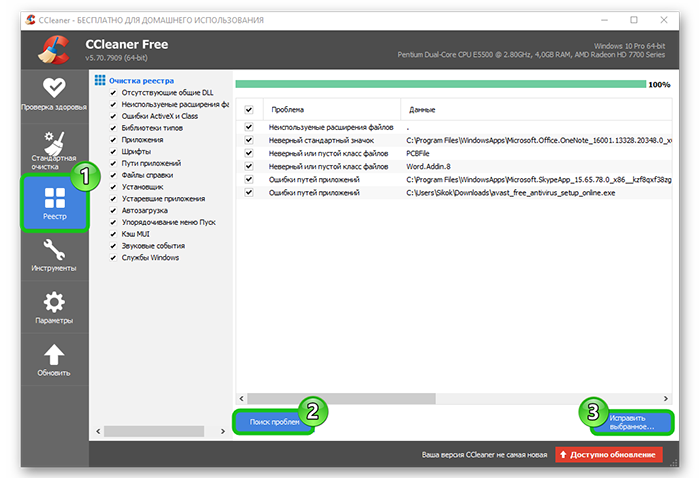Uncheck the avast setup path error row checkbox
Screen dimensions: 700x478
249,192
